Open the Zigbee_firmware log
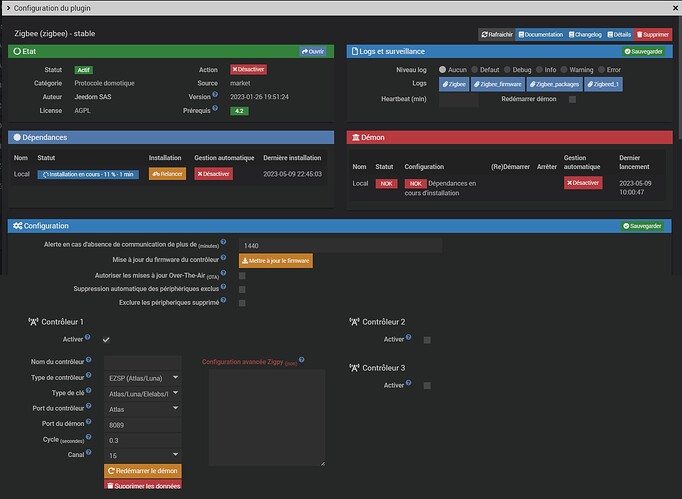Screen dimensions: 682x499 point(498,84)
